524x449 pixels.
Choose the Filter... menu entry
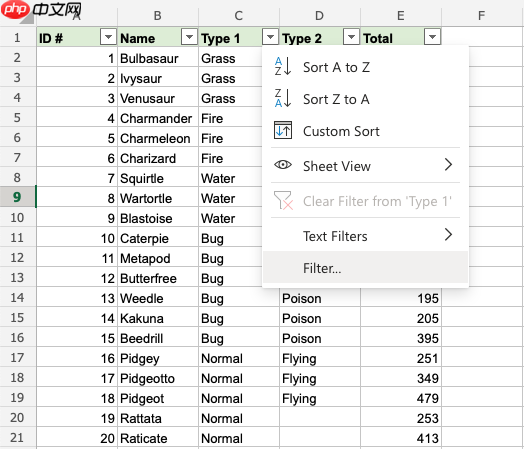(366, 268)
